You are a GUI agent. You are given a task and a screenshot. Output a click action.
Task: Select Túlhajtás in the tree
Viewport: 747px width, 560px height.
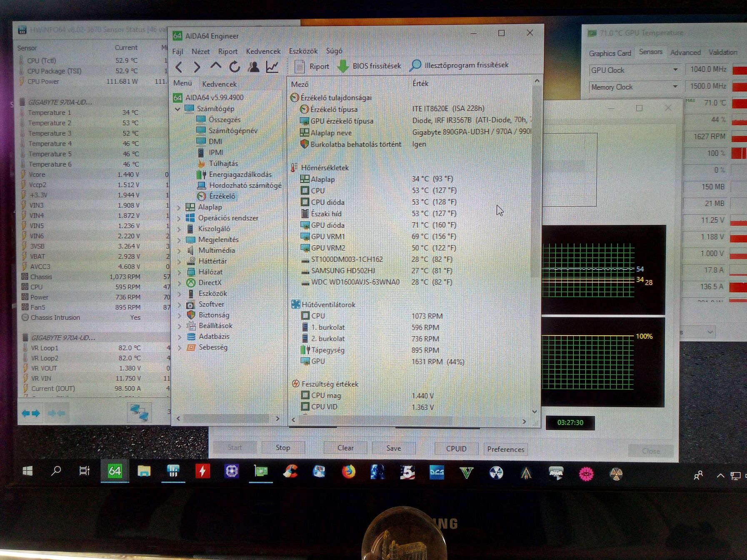(x=223, y=164)
